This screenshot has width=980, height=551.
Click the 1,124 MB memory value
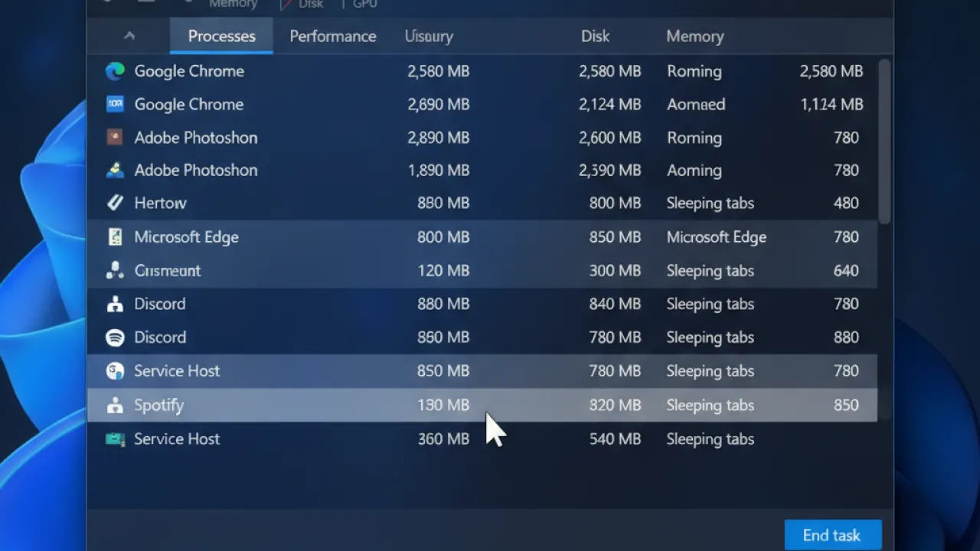(831, 104)
